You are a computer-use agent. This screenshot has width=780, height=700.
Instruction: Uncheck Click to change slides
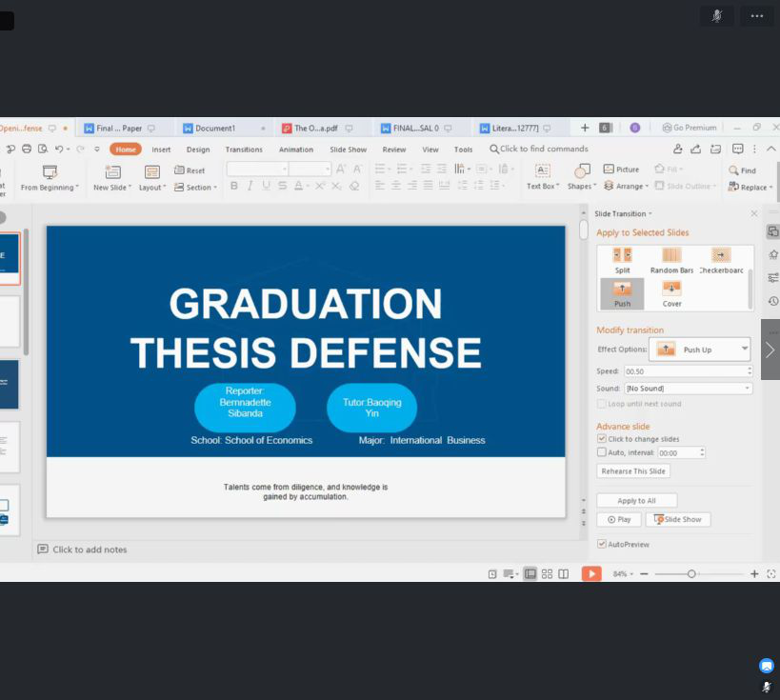pos(602,439)
